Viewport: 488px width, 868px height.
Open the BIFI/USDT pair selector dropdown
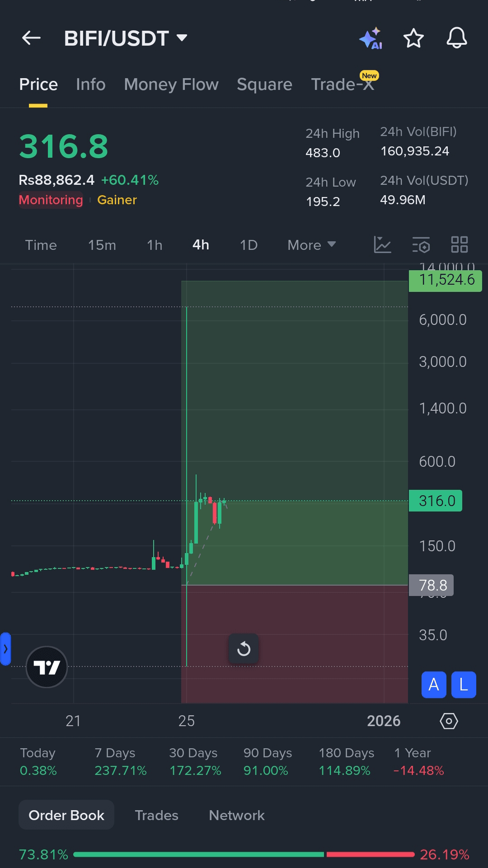point(126,38)
